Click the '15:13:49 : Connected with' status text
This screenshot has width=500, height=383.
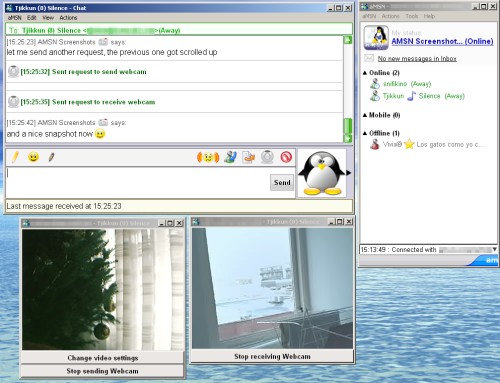(x=398, y=250)
